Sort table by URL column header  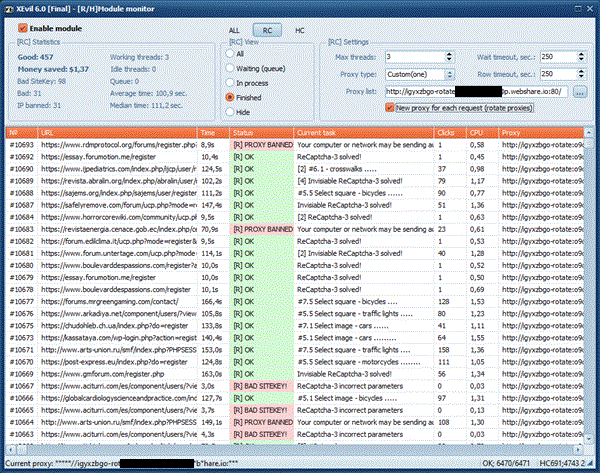(117, 132)
